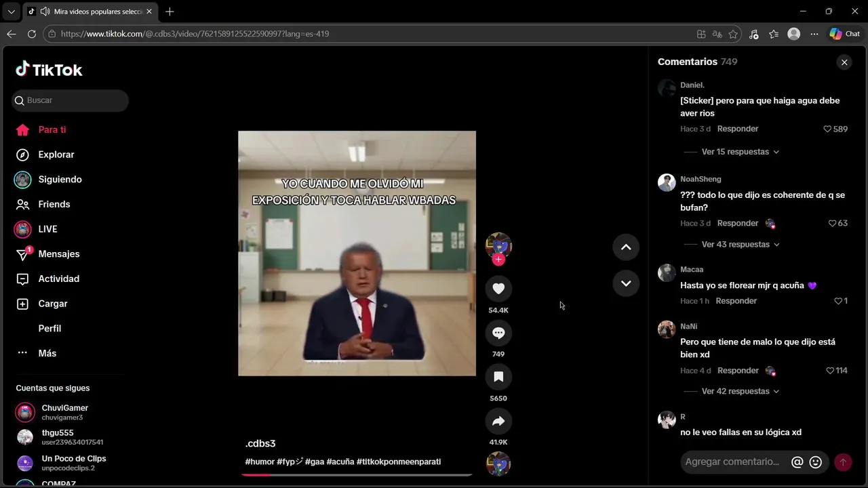This screenshot has height=488, width=868.
Task: Reload the page
Action: click(32, 34)
